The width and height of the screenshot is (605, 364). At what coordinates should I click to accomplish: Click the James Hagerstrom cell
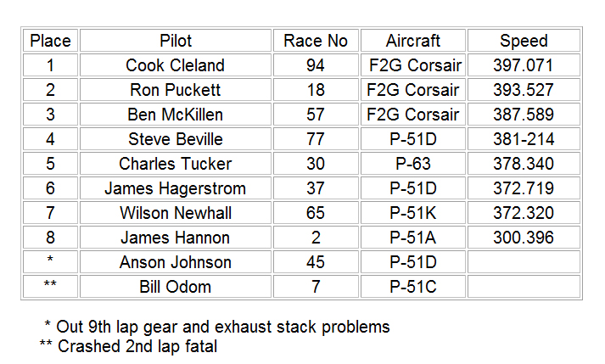176,188
